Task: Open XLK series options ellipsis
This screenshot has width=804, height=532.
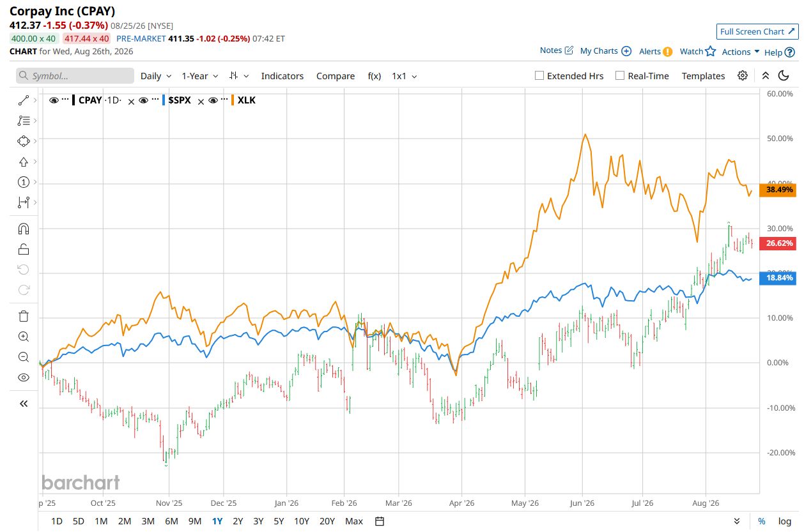Action: [x=224, y=100]
